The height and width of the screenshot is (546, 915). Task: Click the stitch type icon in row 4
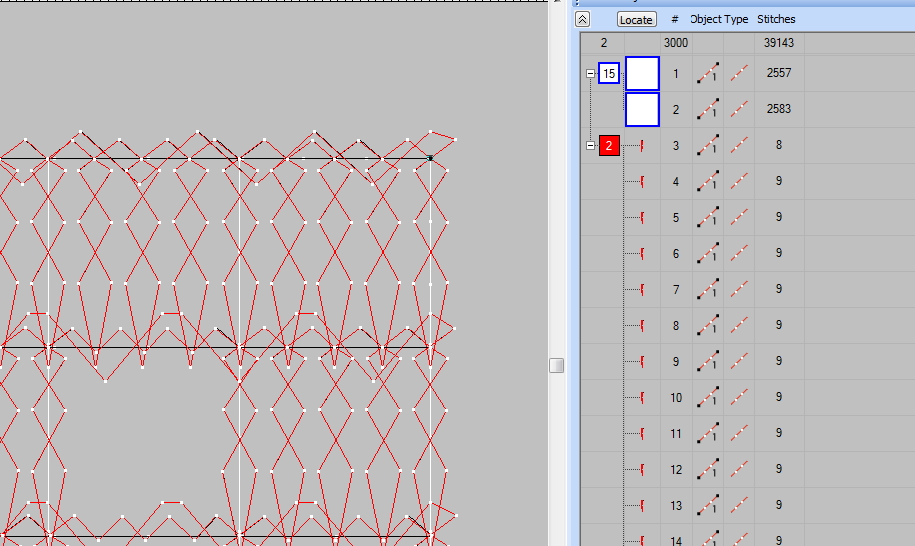739,182
